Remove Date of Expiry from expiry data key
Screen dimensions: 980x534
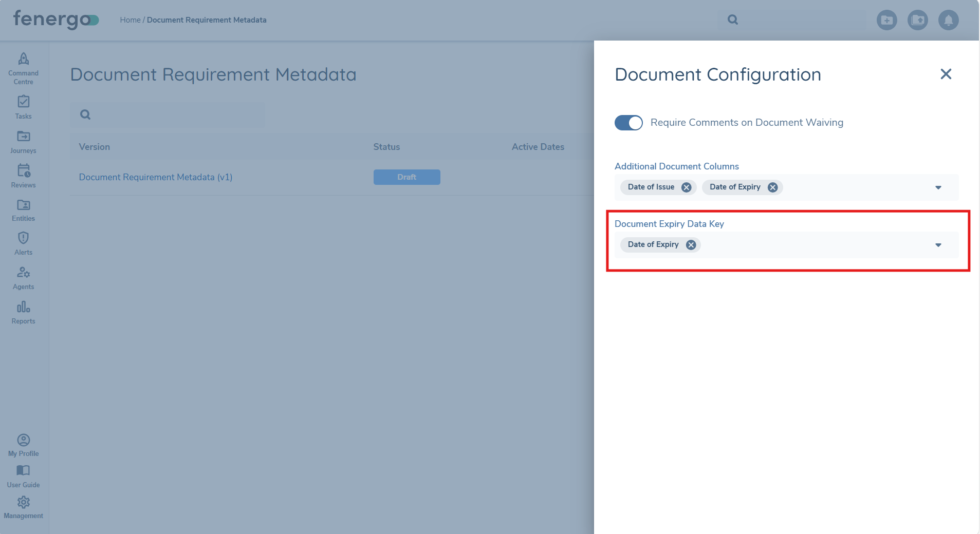pos(690,245)
